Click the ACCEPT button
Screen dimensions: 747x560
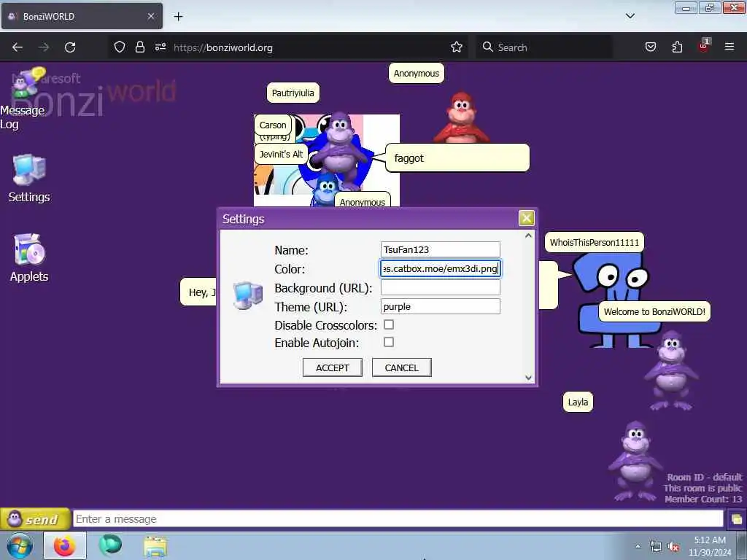pyautogui.click(x=333, y=367)
